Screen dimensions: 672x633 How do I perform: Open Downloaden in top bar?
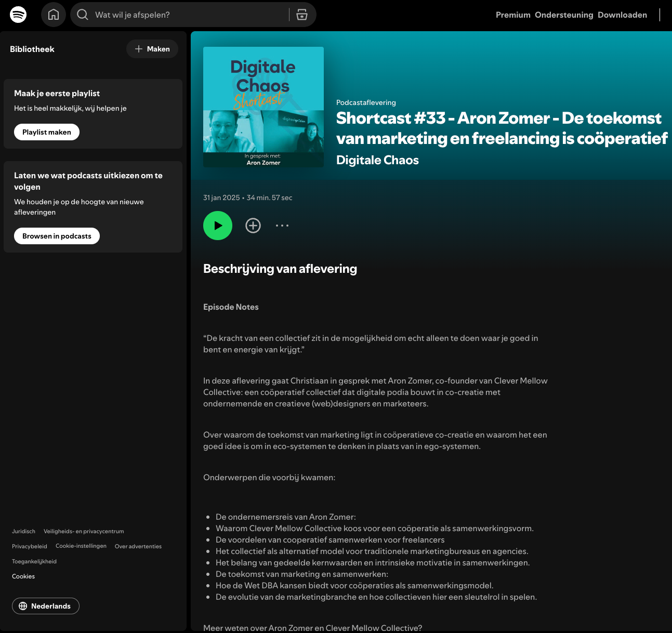[622, 15]
